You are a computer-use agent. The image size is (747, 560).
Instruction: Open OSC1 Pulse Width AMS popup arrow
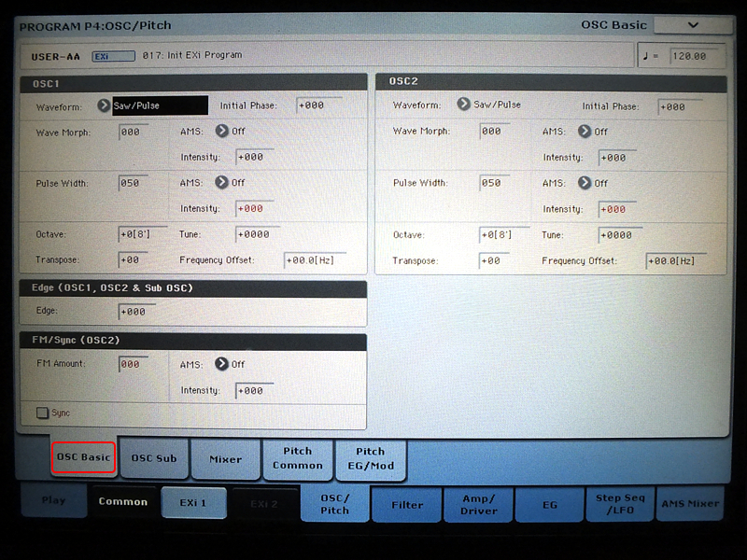click(221, 182)
